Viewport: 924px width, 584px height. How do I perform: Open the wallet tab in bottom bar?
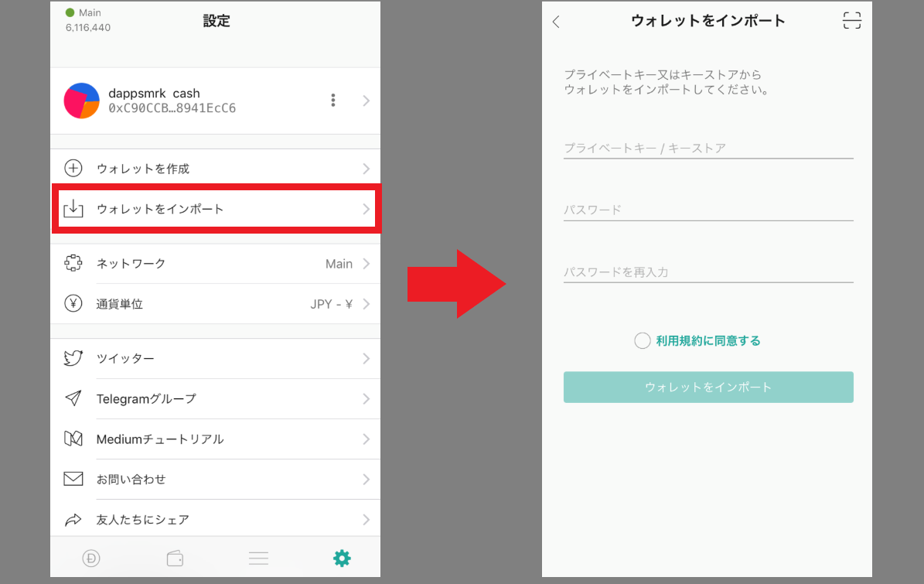click(175, 558)
